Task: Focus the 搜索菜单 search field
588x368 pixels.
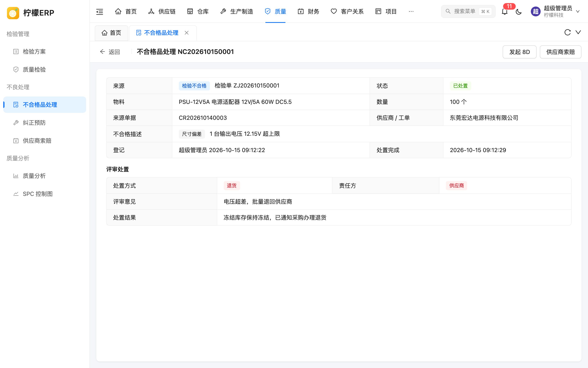Action: coord(468,11)
